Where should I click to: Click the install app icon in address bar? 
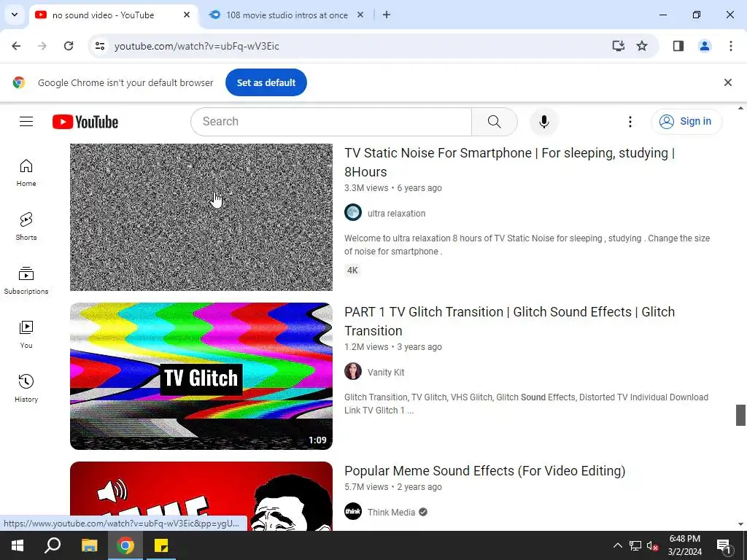619,46
